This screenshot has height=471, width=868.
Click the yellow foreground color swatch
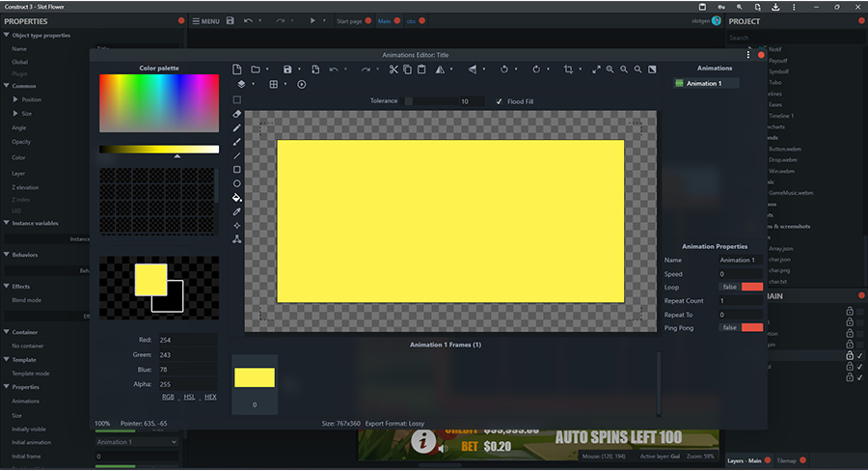point(150,279)
